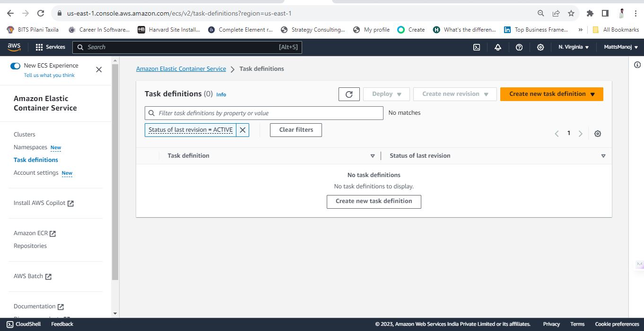Close the ECS side navigation panel
The image size is (644, 331).
tap(99, 69)
